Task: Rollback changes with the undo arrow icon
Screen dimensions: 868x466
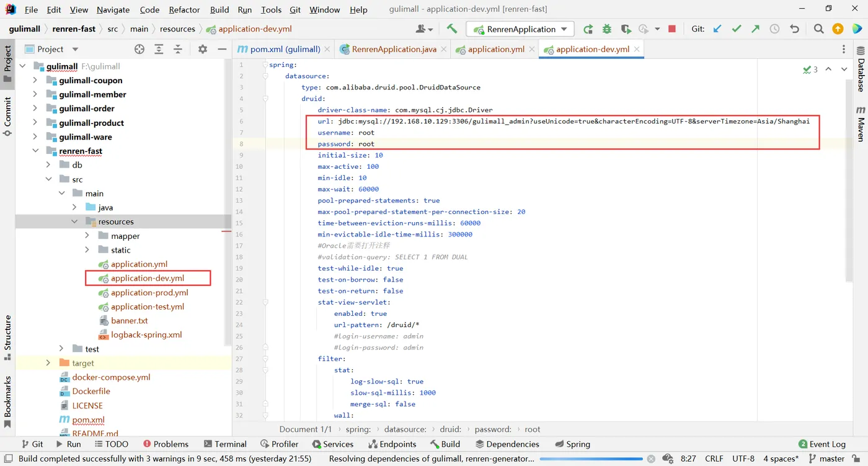Action: (794, 29)
